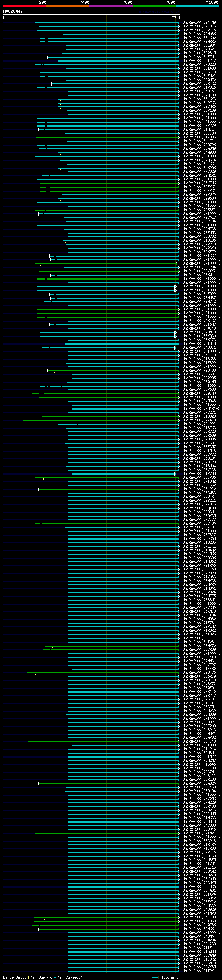Select label UniRef100_Q54RP2
222x980 pixels.
pyautogui.click(x=199, y=424)
